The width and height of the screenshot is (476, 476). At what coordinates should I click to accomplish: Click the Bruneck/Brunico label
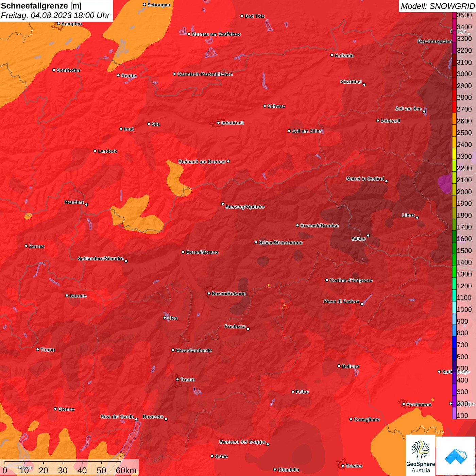point(319,225)
